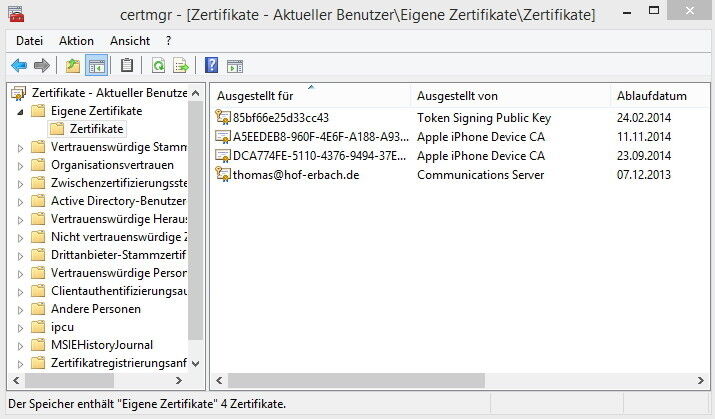The height and width of the screenshot is (419, 715).
Task: Toggle the console tree show/hide icon
Action: point(96,66)
